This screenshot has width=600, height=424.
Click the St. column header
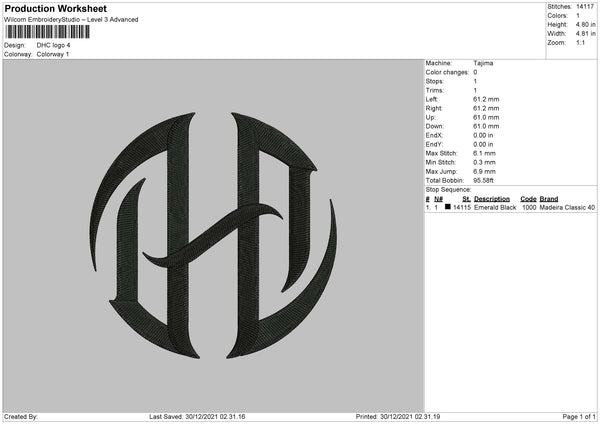[x=466, y=199]
